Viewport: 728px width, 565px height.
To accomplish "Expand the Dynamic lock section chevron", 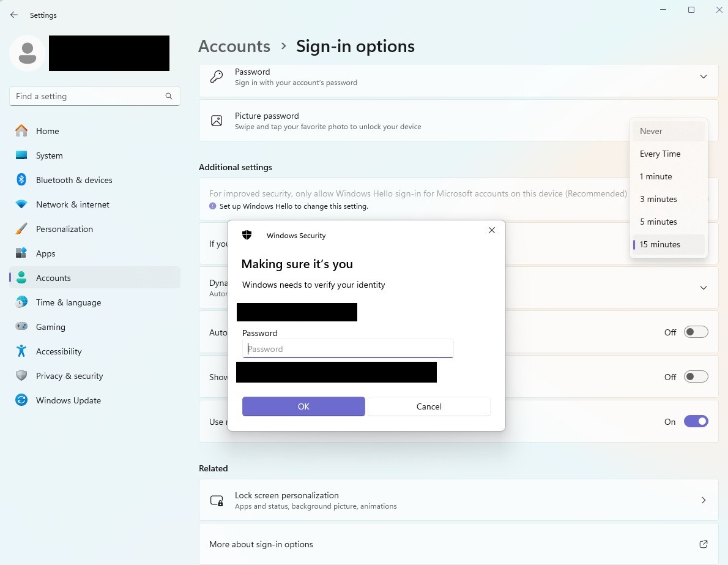I will (x=704, y=288).
